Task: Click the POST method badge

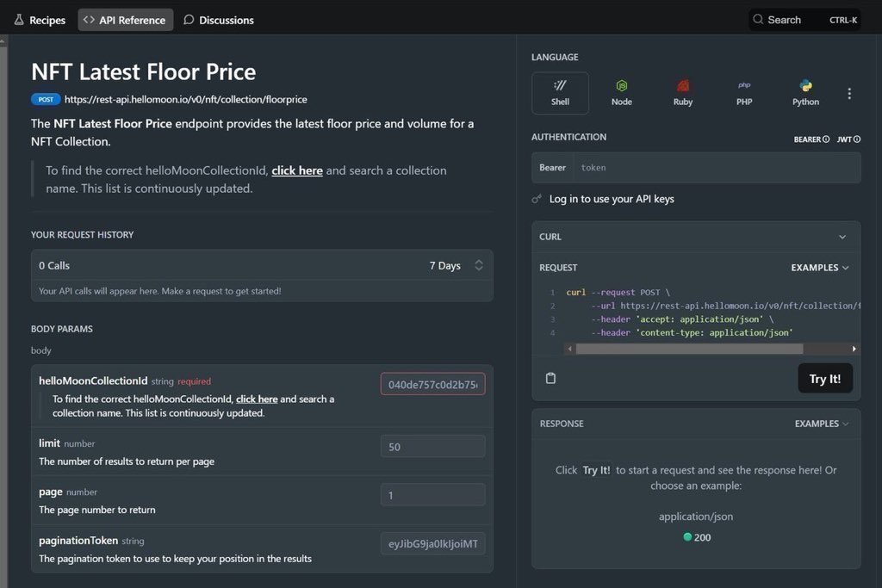Action: tap(46, 100)
